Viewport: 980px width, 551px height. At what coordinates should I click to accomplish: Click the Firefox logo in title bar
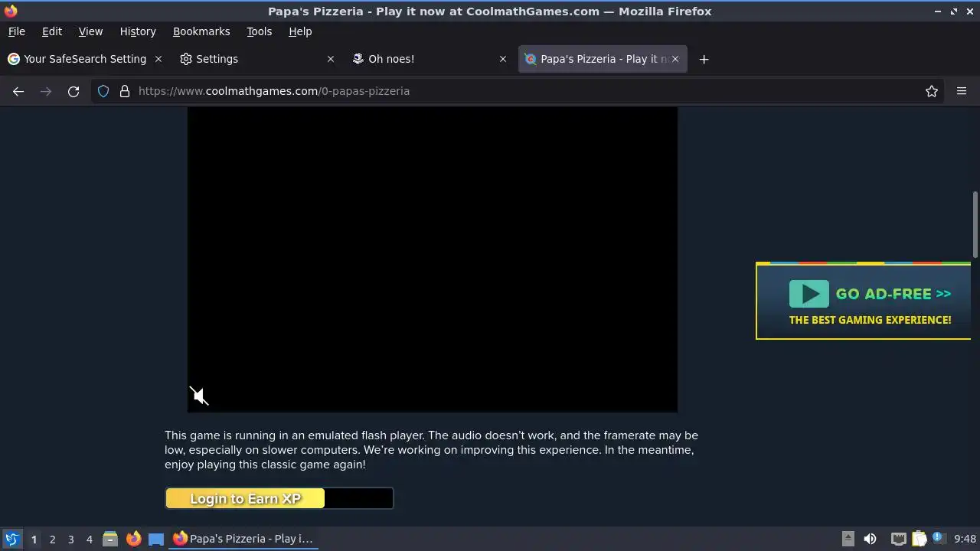tap(11, 11)
